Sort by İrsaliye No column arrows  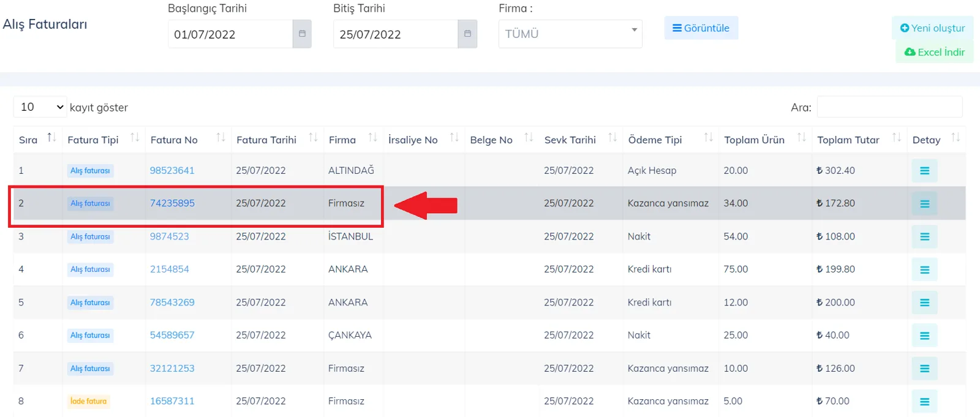(454, 138)
